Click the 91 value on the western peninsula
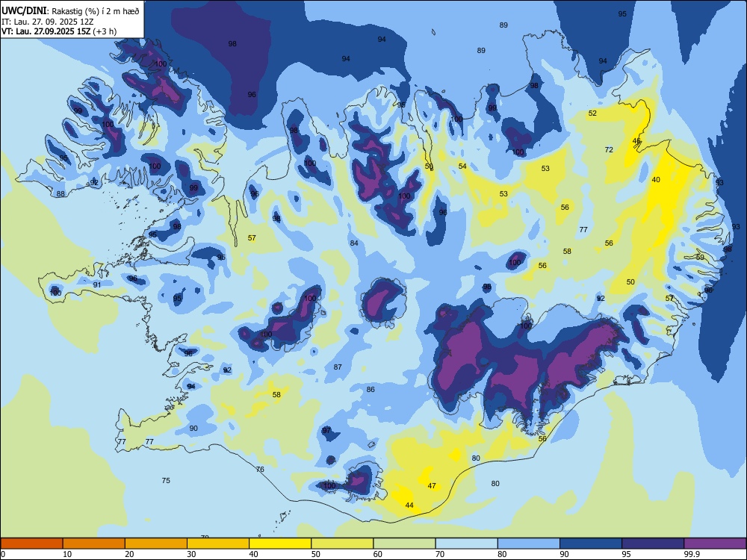This screenshot has height=560, width=747. tap(96, 284)
